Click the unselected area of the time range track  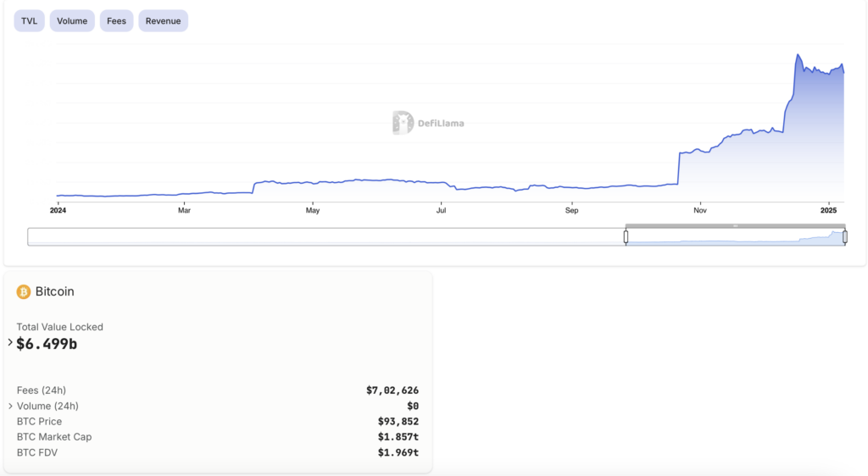(x=326, y=236)
